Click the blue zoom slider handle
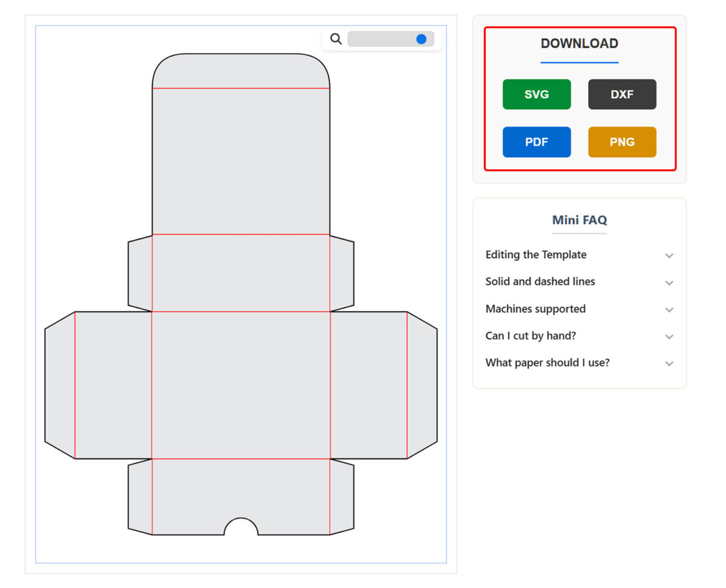726x588 pixels. (x=421, y=39)
